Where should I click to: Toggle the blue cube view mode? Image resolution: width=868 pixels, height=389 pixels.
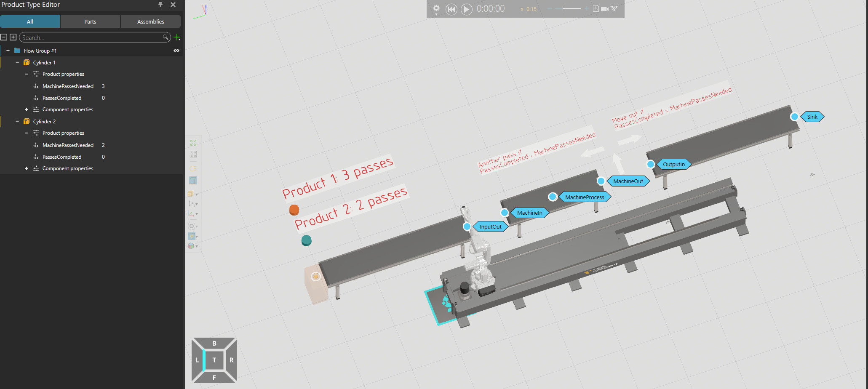click(x=193, y=181)
